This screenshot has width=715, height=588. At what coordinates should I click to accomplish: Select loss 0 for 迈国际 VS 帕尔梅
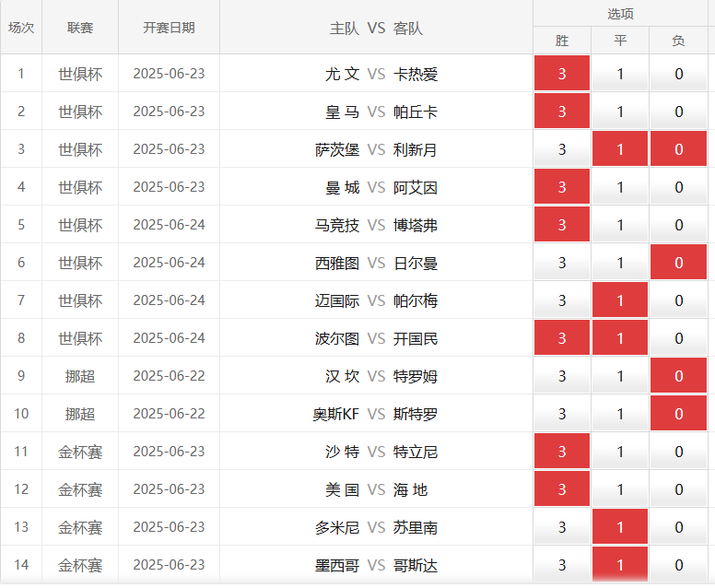tap(678, 300)
